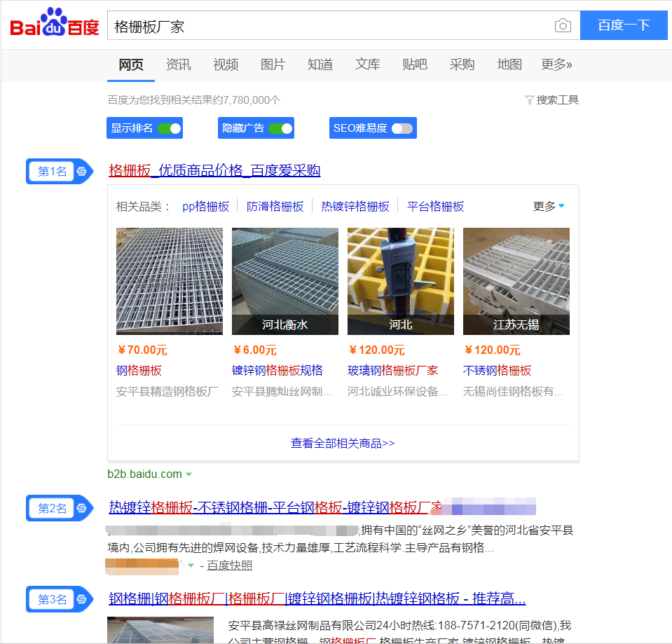Select the 网页 tab
The image size is (672, 644).
131,64
